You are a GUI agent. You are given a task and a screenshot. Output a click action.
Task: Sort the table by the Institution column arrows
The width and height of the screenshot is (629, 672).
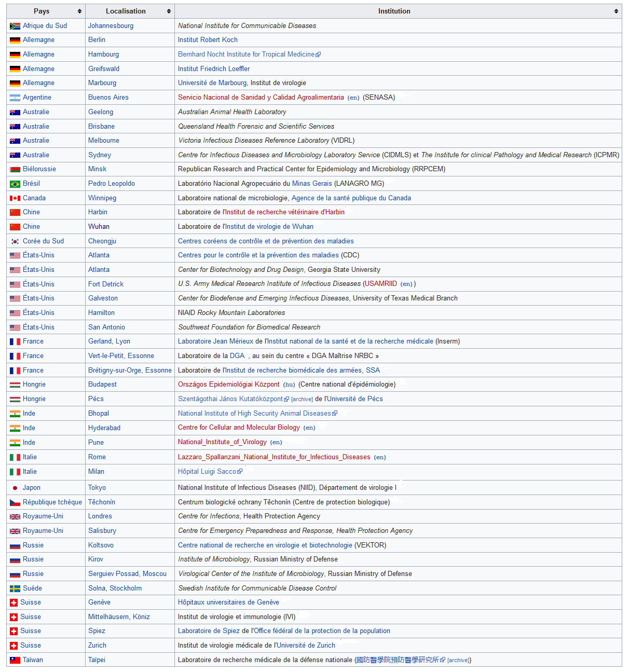tap(616, 11)
